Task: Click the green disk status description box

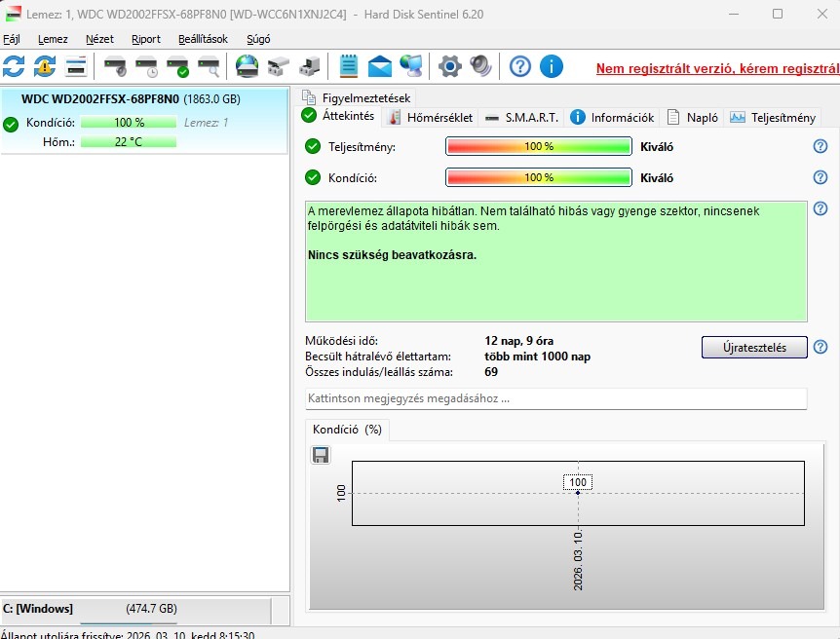Action: point(556,261)
